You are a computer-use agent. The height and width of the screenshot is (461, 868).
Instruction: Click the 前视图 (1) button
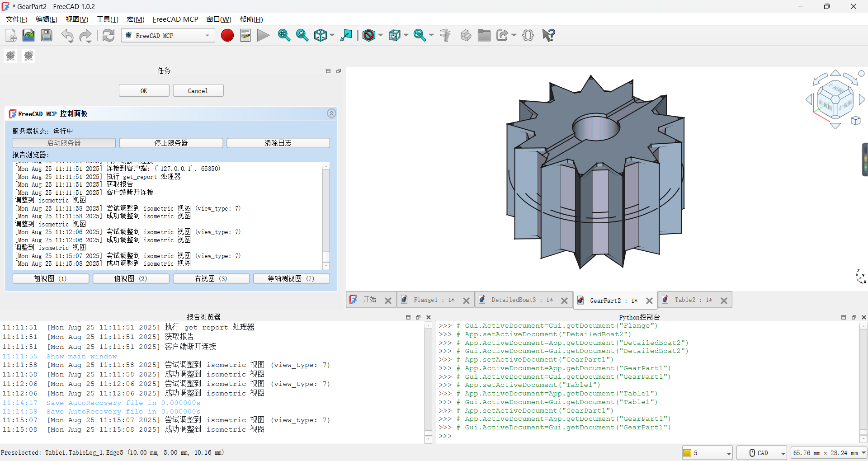coord(51,278)
